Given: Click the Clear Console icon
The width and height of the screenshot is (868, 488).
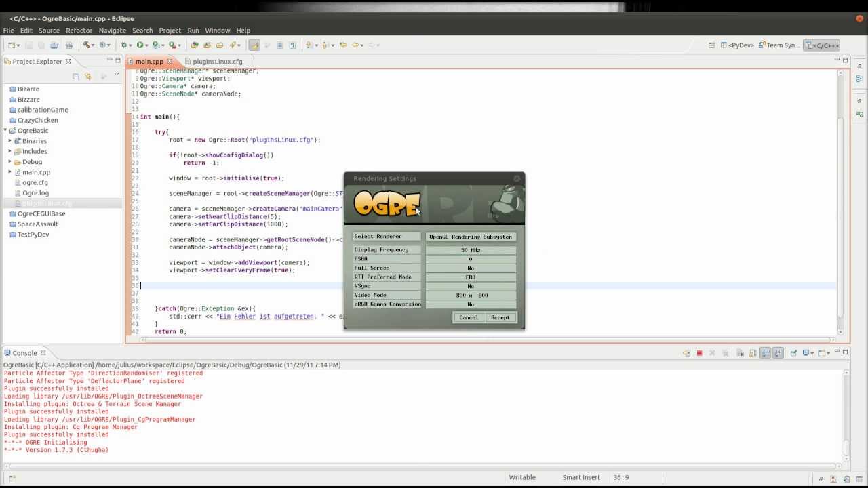Looking at the screenshot, I should pos(740,353).
